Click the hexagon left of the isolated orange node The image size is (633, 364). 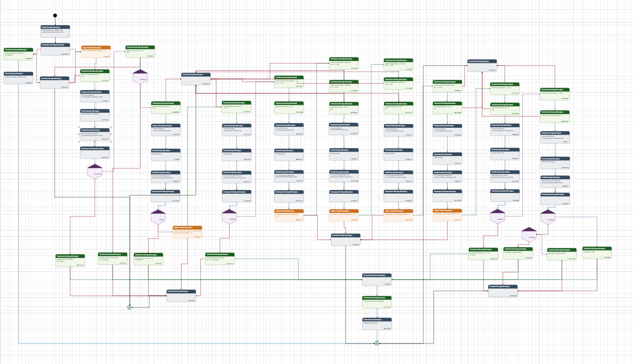coord(158,217)
